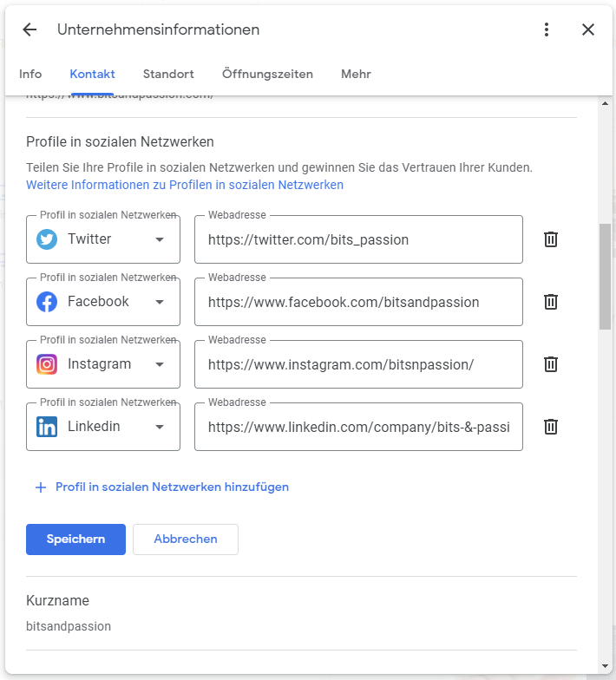616x680 pixels.
Task: Click the vertical scrollbar thumb
Action: click(x=605, y=276)
